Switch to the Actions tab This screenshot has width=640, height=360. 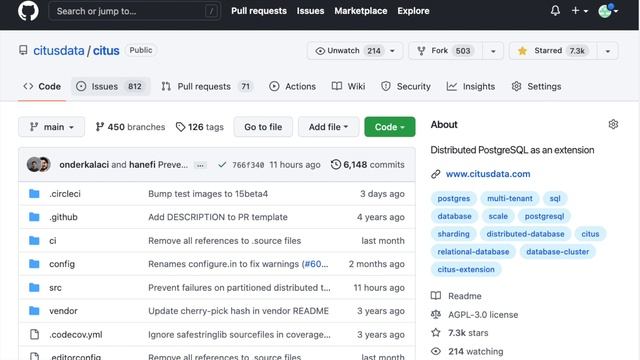click(x=292, y=87)
